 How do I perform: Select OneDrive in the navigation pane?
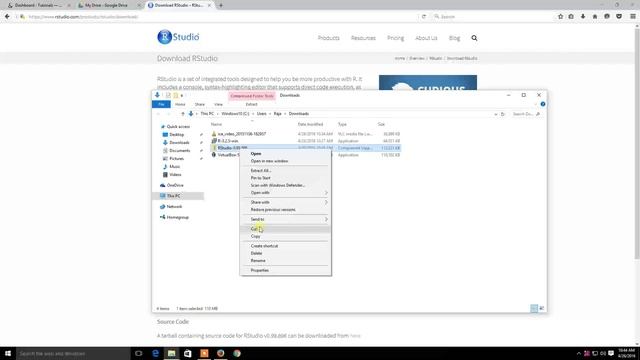coord(175,185)
